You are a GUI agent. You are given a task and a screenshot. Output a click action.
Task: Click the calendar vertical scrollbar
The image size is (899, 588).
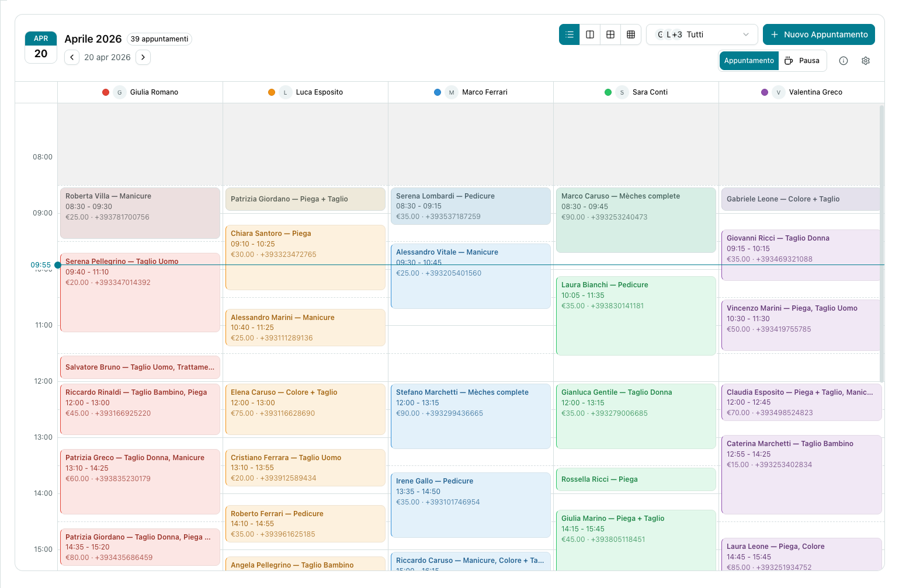point(881,243)
